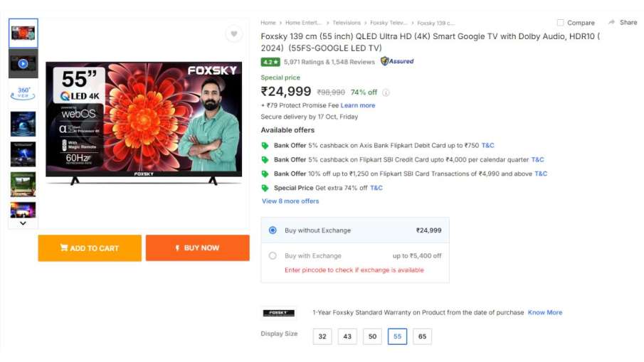
Task: Open the 360° view thumbnail
Action: 23,93
